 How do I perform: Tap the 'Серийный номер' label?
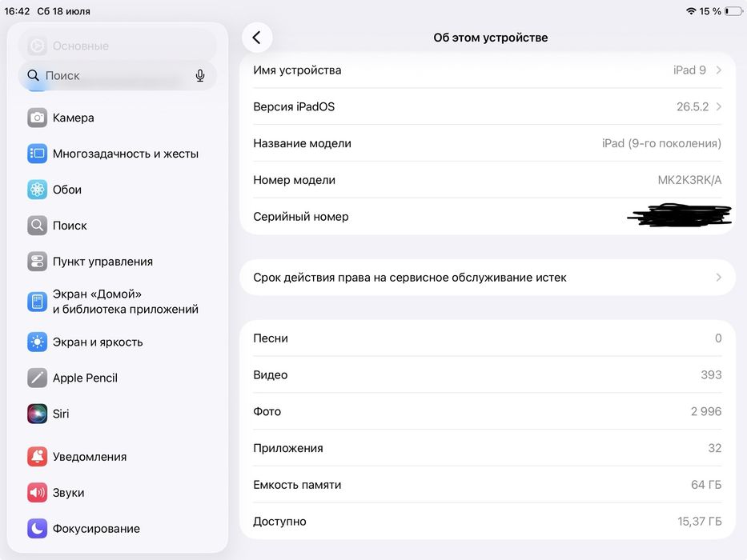[300, 217]
